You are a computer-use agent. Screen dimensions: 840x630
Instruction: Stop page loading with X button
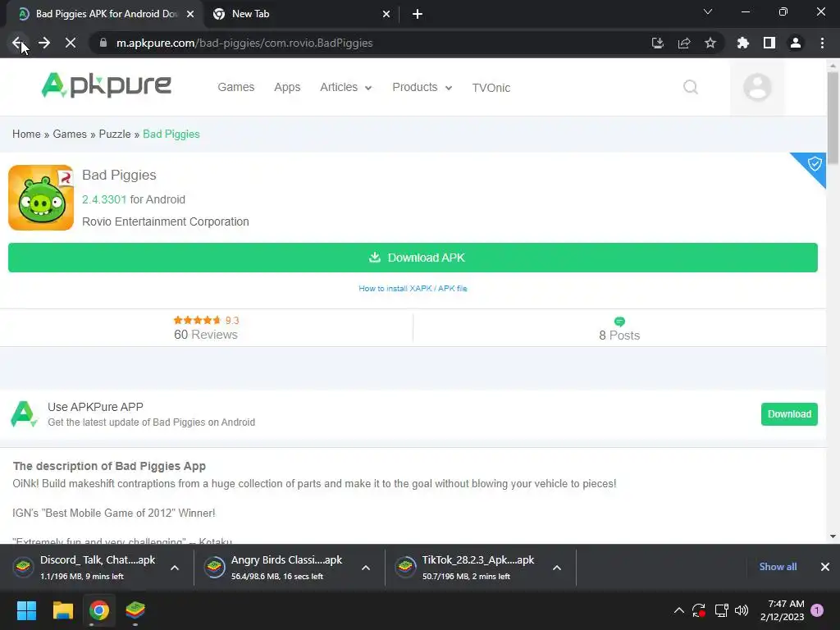[x=71, y=43]
